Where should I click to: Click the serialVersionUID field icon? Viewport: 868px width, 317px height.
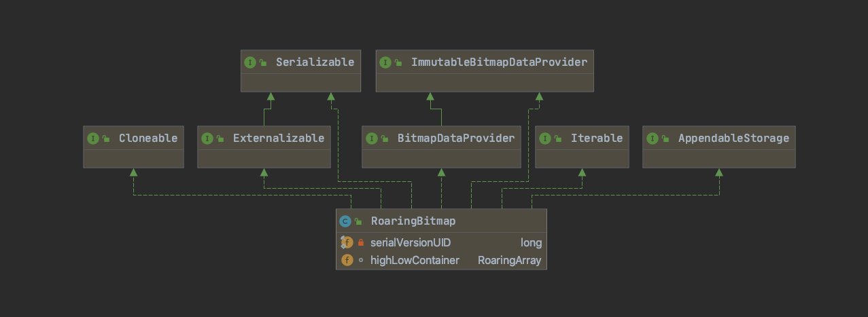tap(347, 242)
